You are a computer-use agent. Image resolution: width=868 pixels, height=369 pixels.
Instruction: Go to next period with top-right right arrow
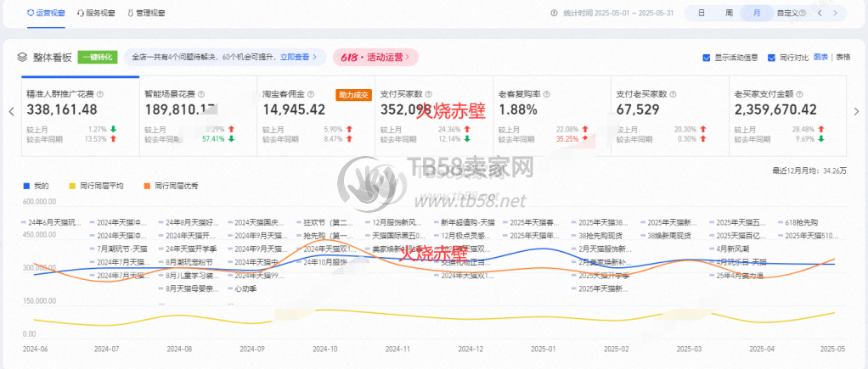836,13
